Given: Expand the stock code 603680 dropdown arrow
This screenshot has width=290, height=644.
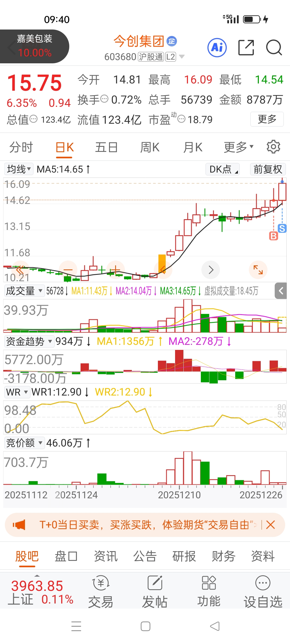Looking at the screenshot, I should tap(182, 57).
